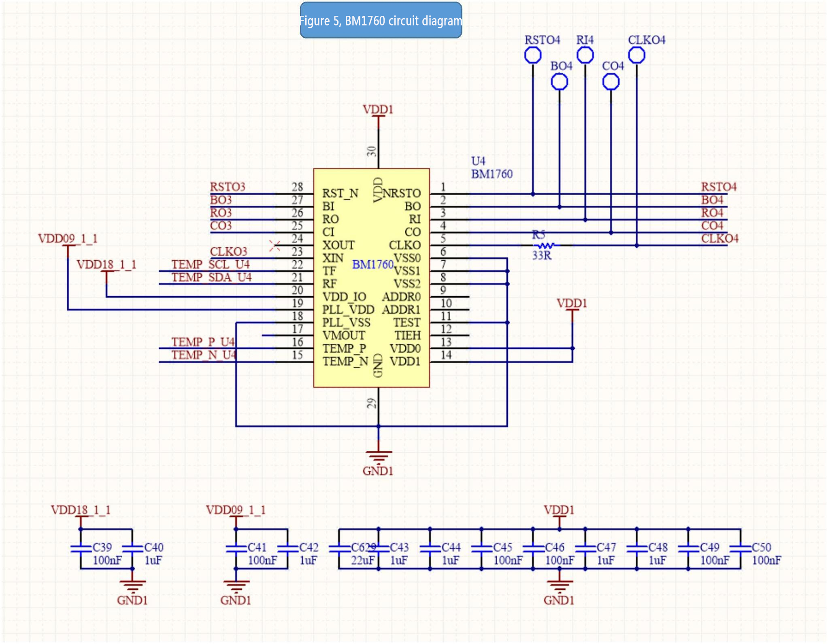Click the BO4 test point circle

[559, 82]
